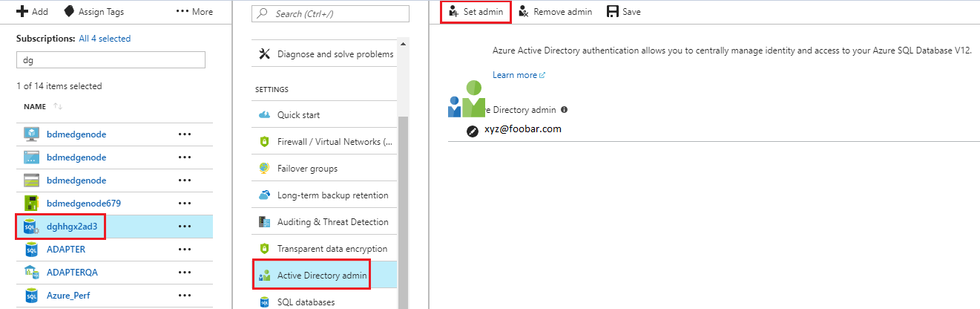Open the ellipsis menu for dghhgx2ad3
Viewport: 980px width, 309px height.
point(185,227)
